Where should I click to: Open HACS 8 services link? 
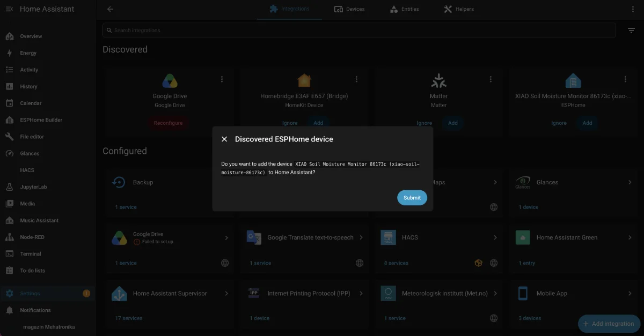(396, 263)
